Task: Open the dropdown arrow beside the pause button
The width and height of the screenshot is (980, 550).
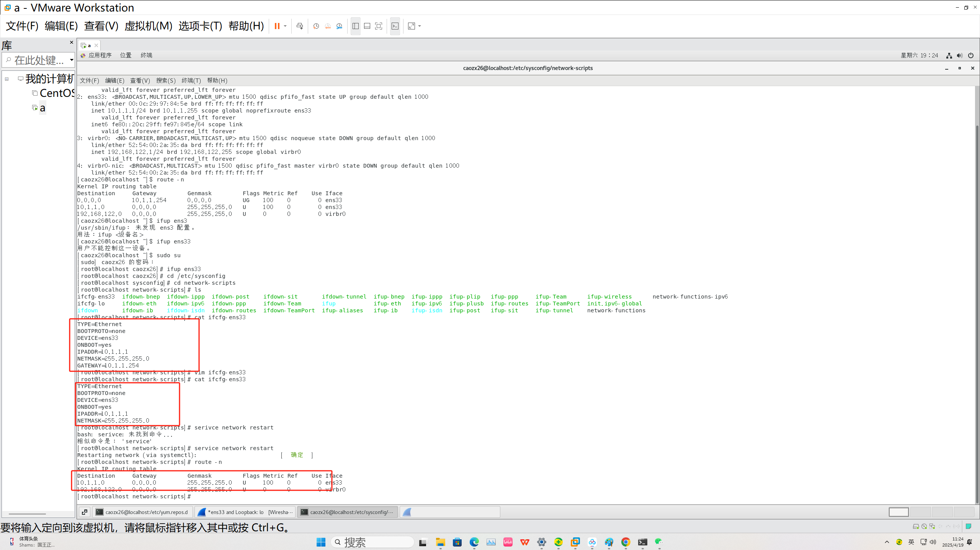Action: coord(285,26)
